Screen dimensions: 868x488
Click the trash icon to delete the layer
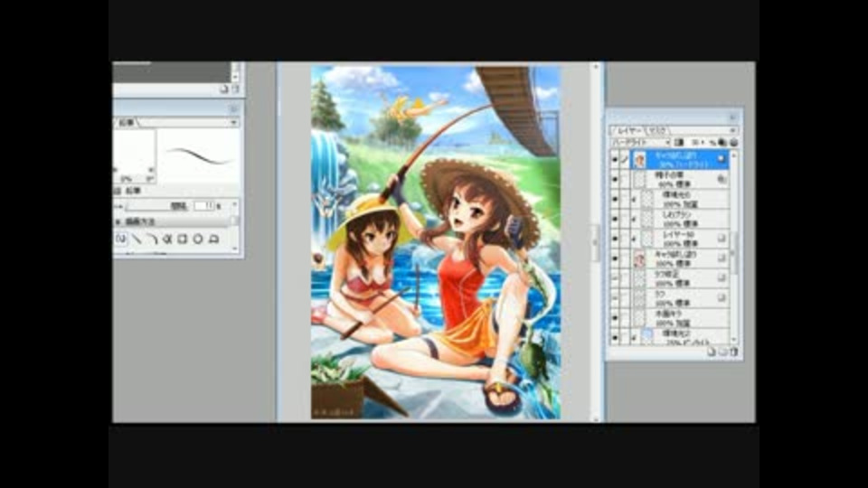pyautogui.click(x=733, y=352)
